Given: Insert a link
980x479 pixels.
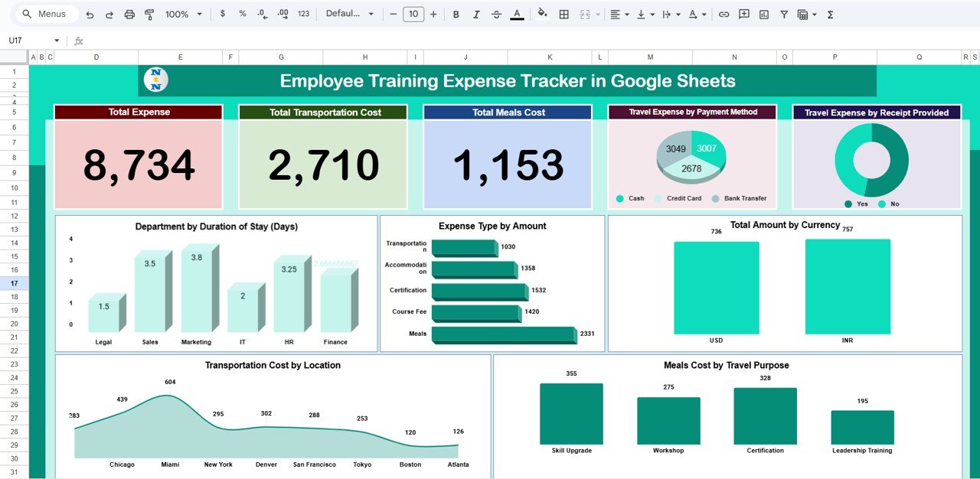Looking at the screenshot, I should (724, 14).
